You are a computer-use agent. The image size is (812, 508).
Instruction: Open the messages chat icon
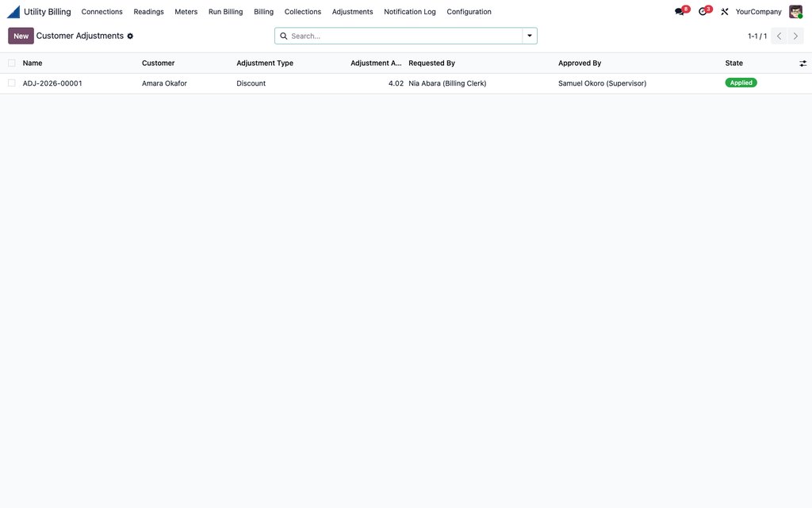pyautogui.click(x=680, y=11)
